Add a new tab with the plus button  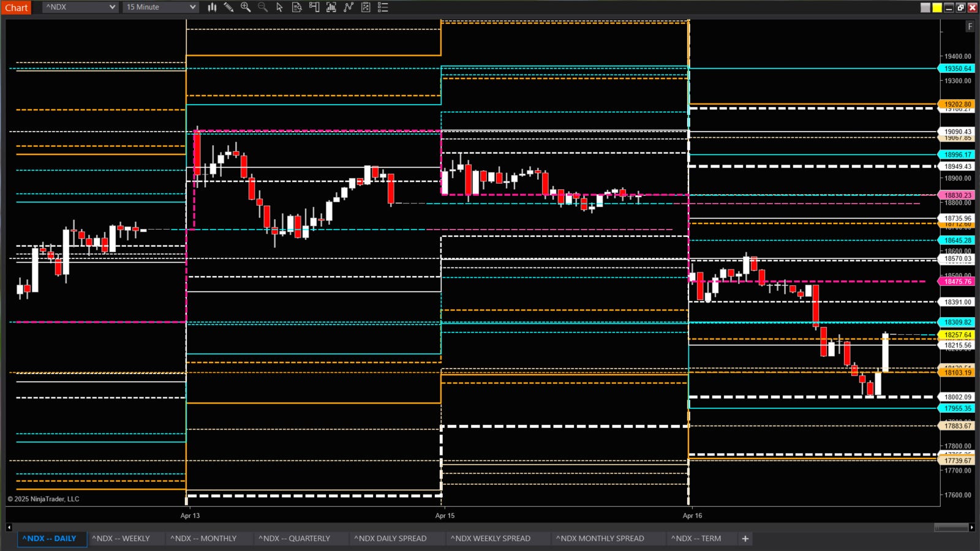[x=745, y=539]
